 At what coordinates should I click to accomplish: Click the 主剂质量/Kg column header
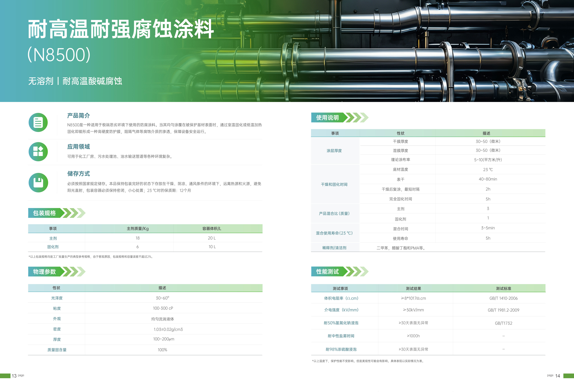click(138, 229)
